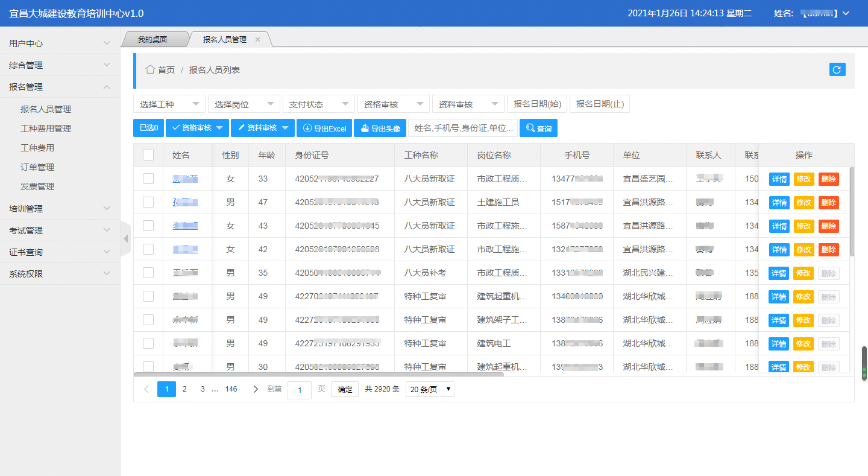Click the 导出头像 export button
The image size is (868, 476).
pos(380,128)
